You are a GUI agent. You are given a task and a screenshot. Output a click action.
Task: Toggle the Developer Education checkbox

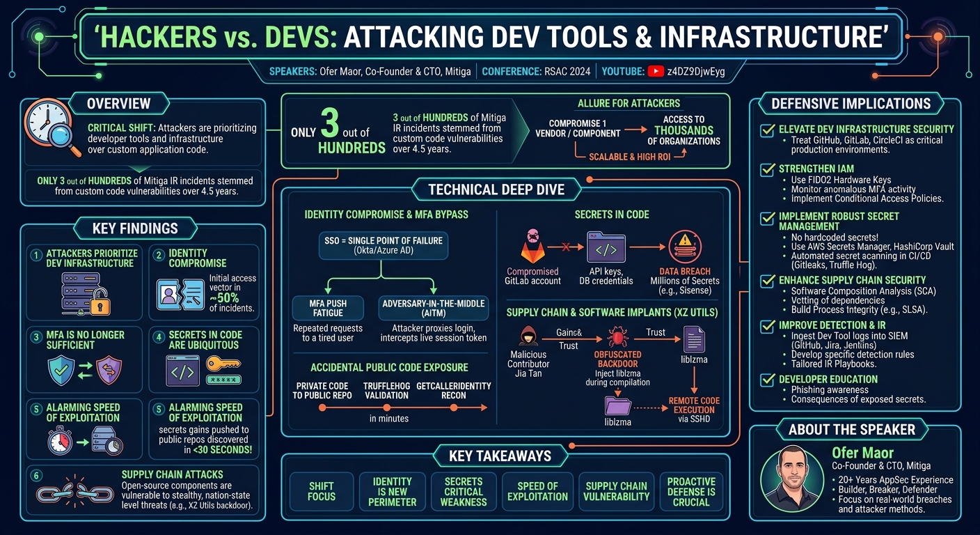768,380
